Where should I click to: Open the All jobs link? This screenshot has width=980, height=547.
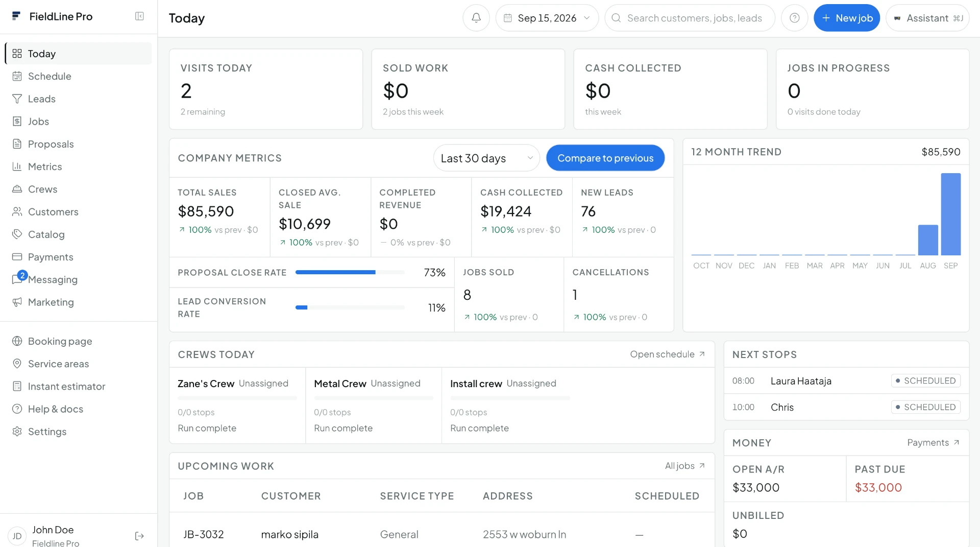684,466
